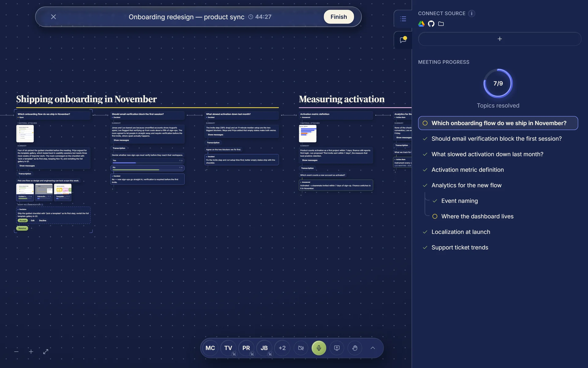This screenshot has height=368, width=588.
Task: Start screen sharing with the monitor icon
Action: (337, 348)
